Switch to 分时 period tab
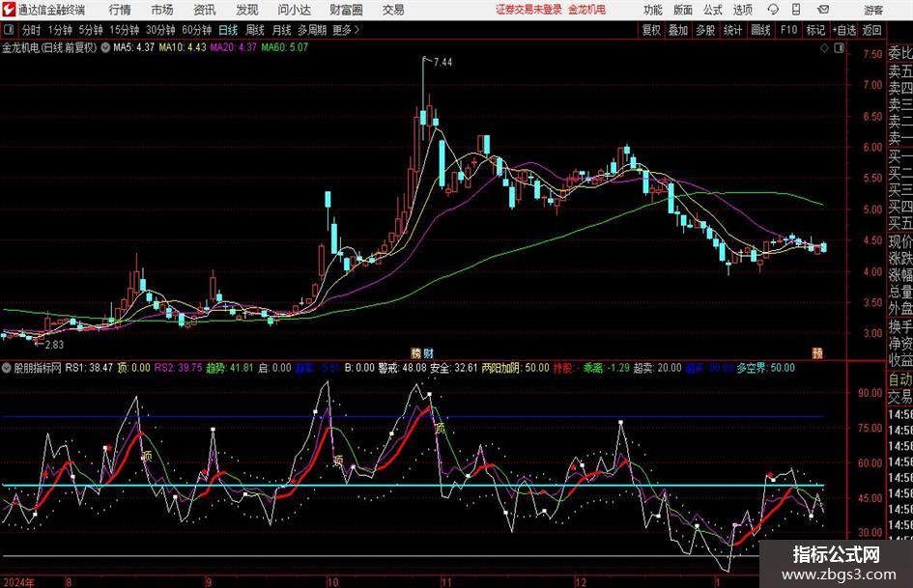 click(x=31, y=30)
